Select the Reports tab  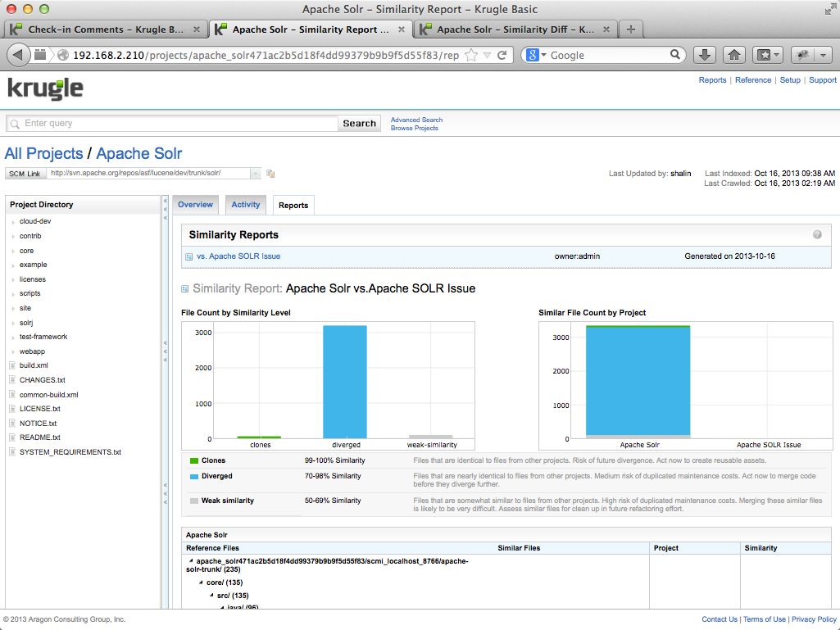coord(293,205)
